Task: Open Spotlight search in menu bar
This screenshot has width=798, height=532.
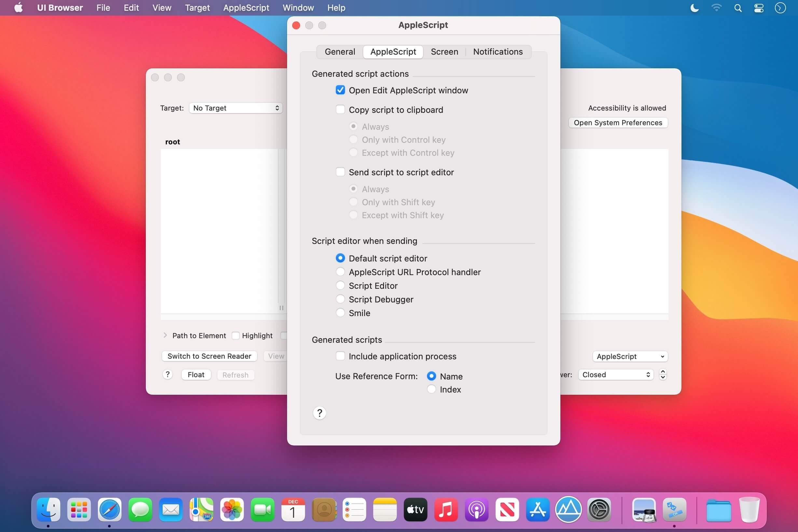Action: [737, 8]
